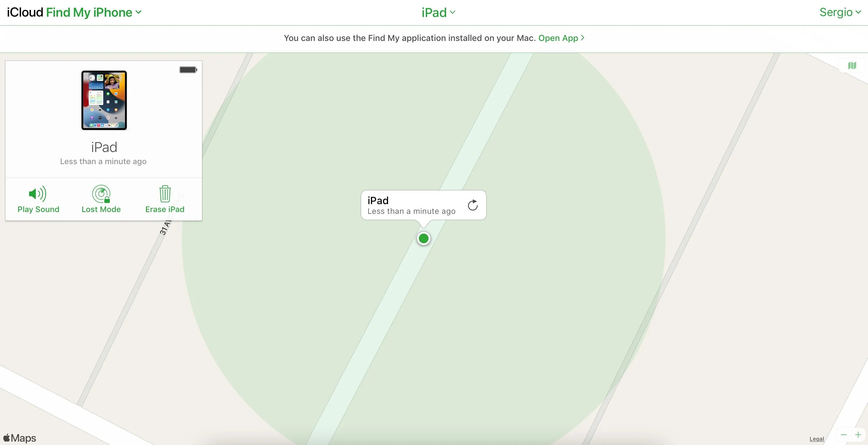Click the iPad device thumbnail image
This screenshot has height=445, width=868.
click(104, 100)
